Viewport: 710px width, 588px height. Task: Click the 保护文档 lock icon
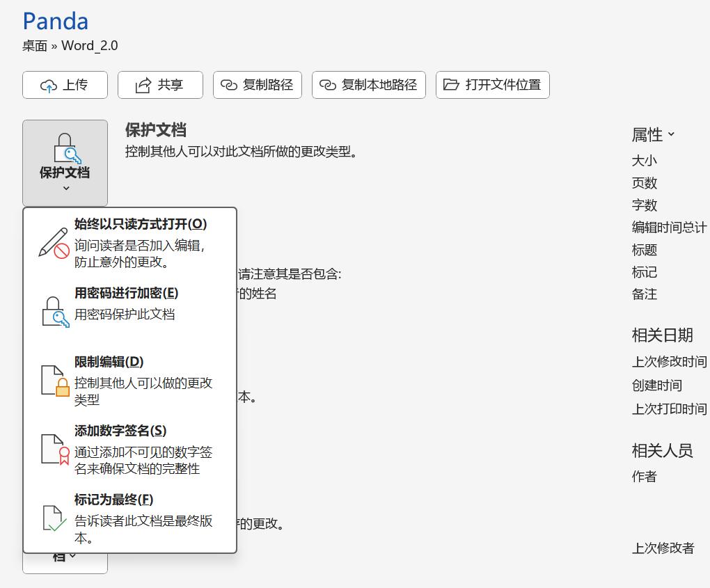pyautogui.click(x=65, y=148)
